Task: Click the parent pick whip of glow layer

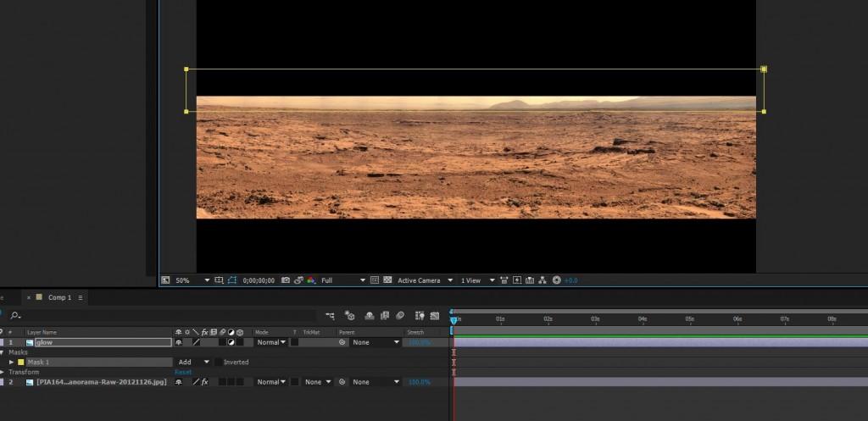Action: 342,343
